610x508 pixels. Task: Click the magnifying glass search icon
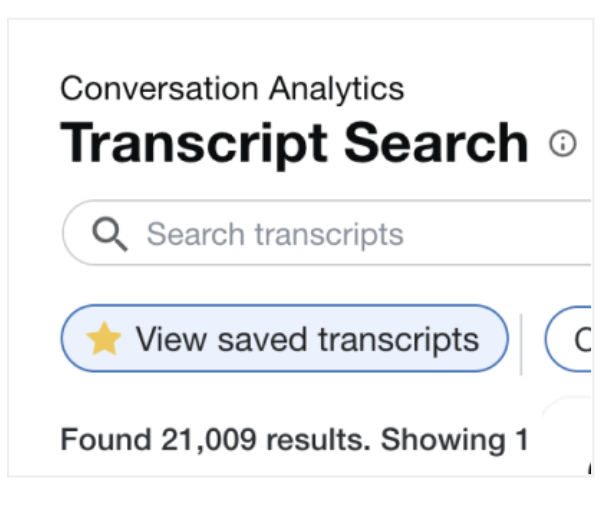[x=109, y=234]
